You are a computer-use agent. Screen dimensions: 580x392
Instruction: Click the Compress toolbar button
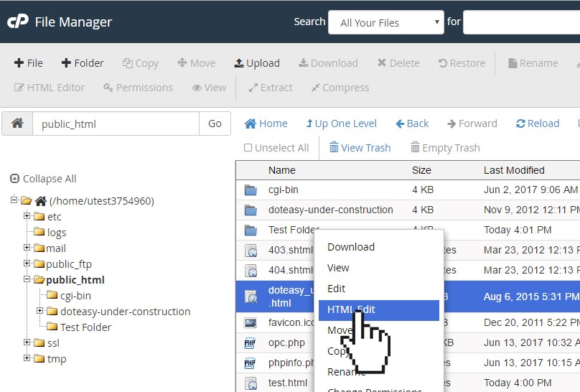click(340, 88)
